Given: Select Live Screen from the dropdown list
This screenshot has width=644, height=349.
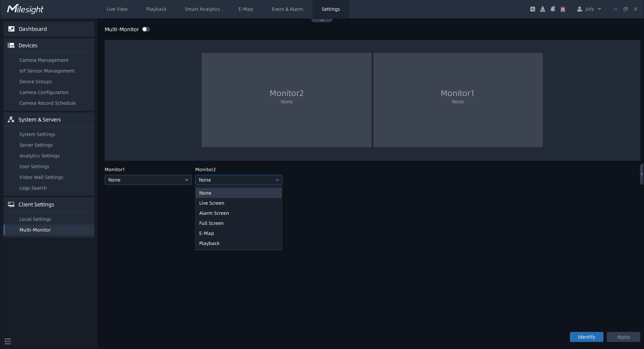Looking at the screenshot, I should coord(212,203).
